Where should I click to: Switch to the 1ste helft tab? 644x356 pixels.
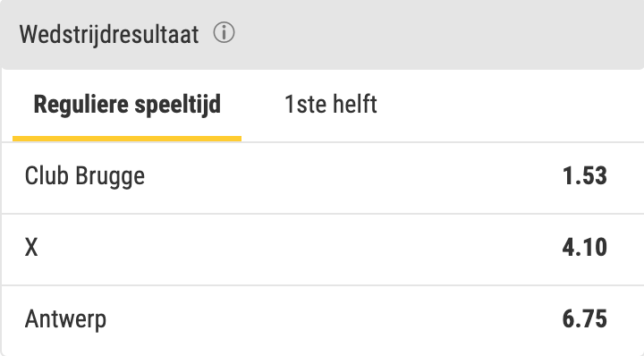(x=331, y=105)
